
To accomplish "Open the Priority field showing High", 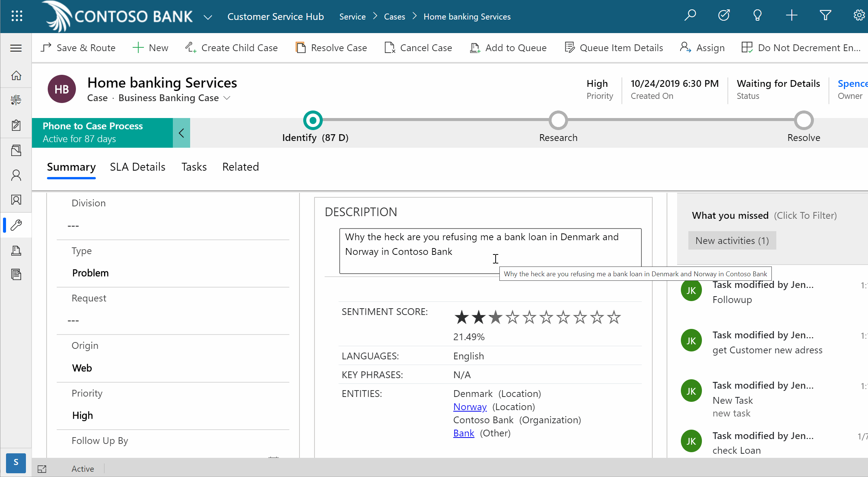I will click(173, 415).
